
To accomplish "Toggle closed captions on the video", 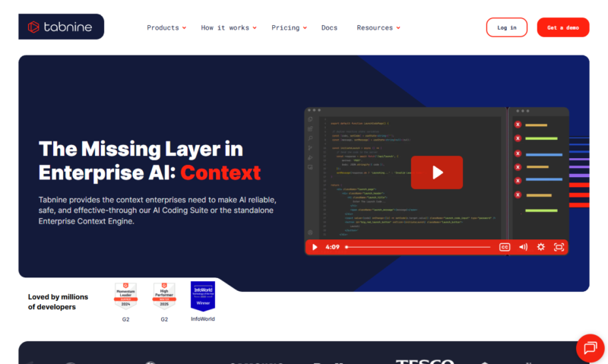I will point(505,247).
